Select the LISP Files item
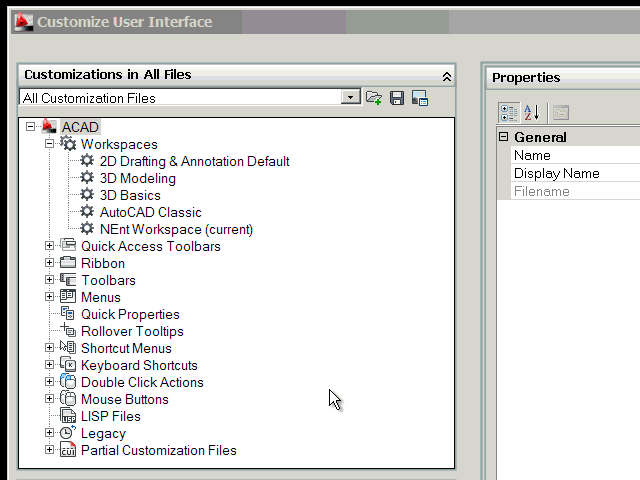Viewport: 640px width, 480px height. coord(110,416)
